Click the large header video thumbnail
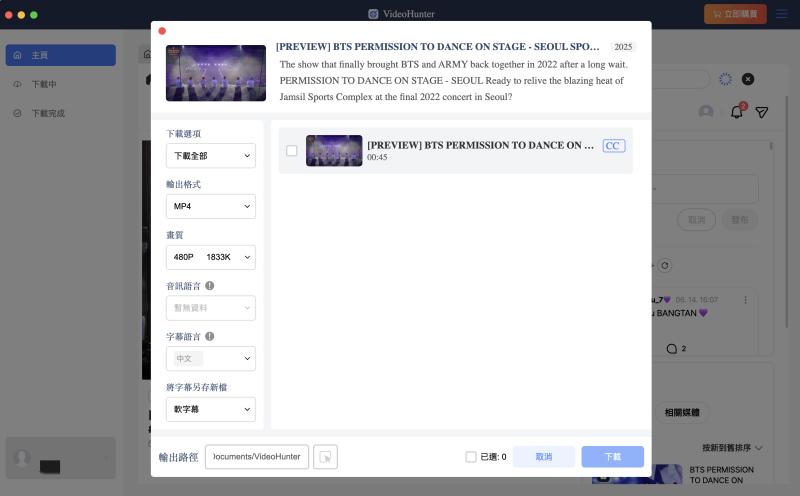Image resolution: width=800 pixels, height=496 pixels. (x=216, y=73)
